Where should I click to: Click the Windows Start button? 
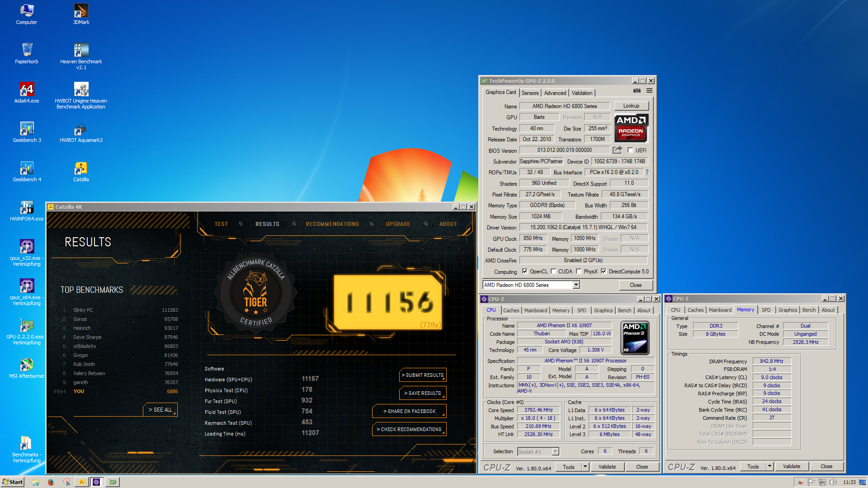(x=12, y=482)
